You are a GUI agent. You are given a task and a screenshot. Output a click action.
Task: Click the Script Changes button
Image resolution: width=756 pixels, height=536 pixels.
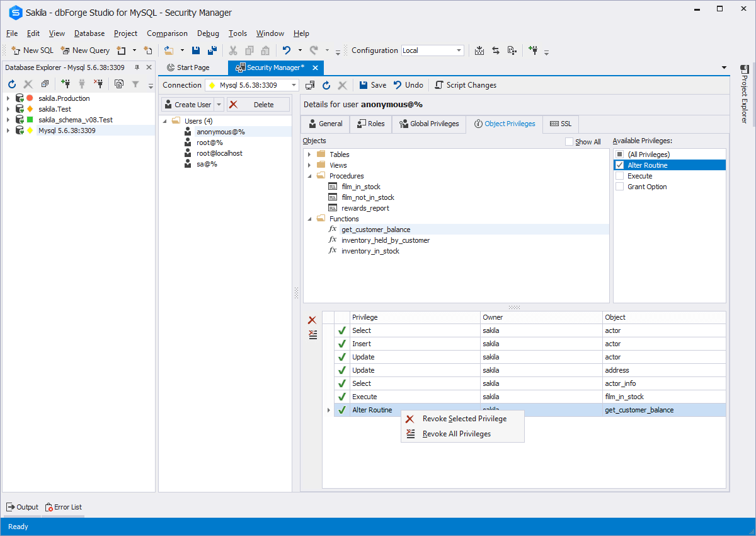(x=466, y=85)
